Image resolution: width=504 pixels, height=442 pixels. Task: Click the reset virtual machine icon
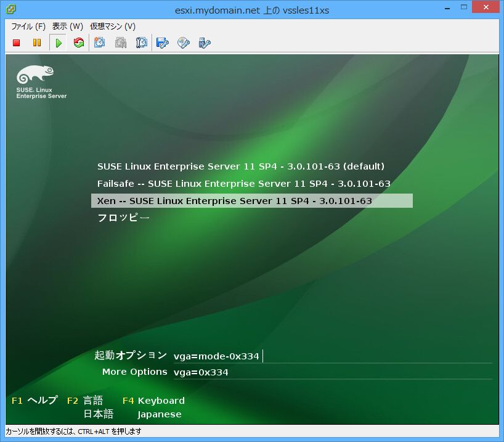click(x=78, y=43)
